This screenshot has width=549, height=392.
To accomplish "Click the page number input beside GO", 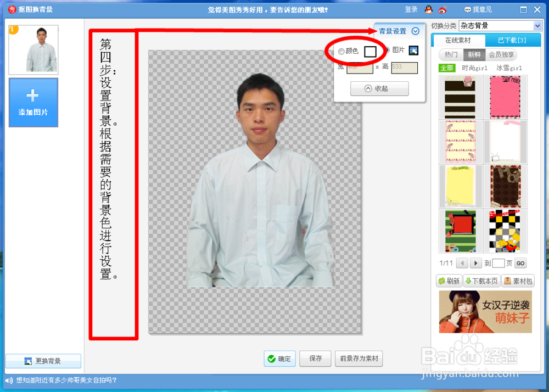I will click(x=498, y=263).
